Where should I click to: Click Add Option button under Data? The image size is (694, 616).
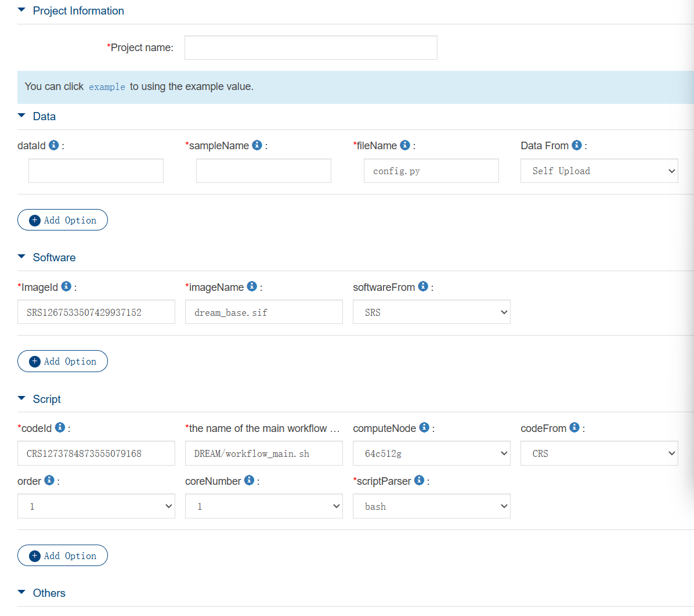coord(63,220)
